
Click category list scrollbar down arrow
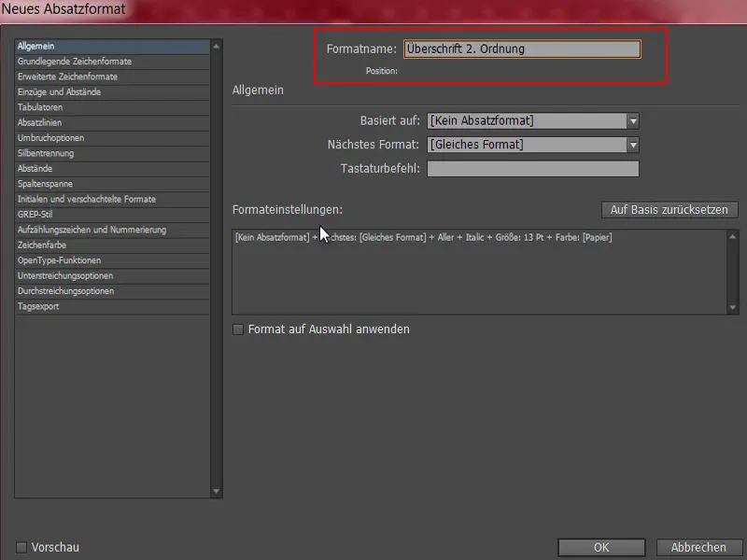coord(216,491)
